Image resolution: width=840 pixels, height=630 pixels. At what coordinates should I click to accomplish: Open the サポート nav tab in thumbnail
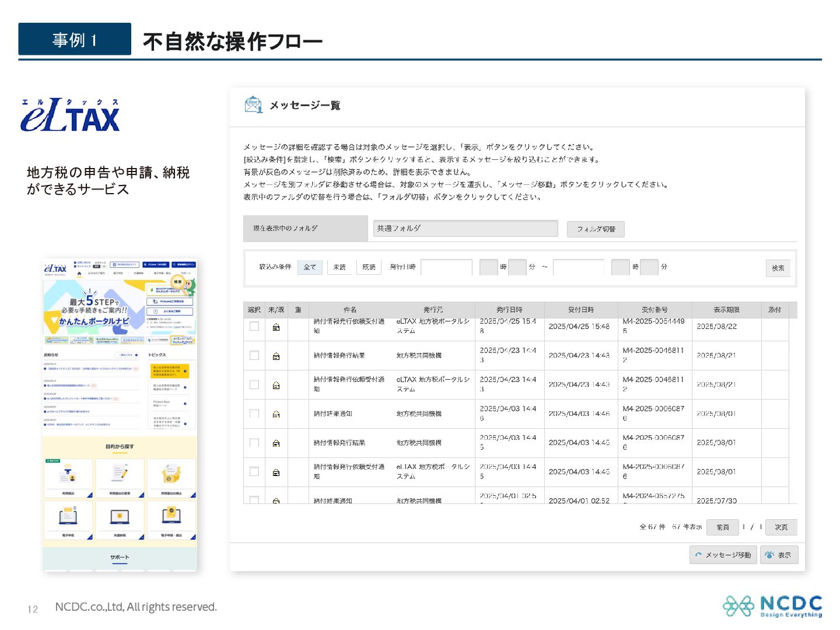coord(185,273)
